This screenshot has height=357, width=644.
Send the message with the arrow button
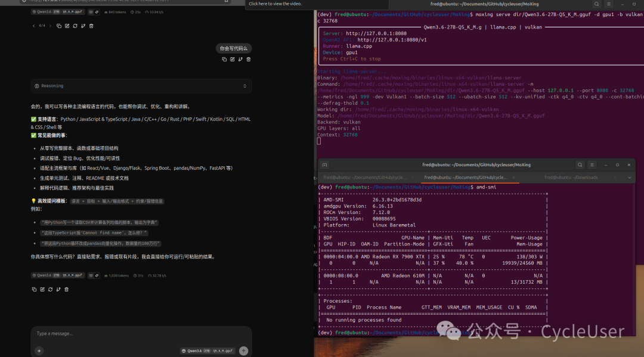[x=243, y=351]
